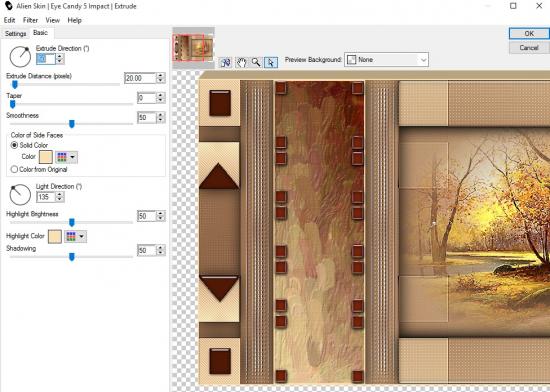Select the arrow pointer tool

click(x=271, y=62)
